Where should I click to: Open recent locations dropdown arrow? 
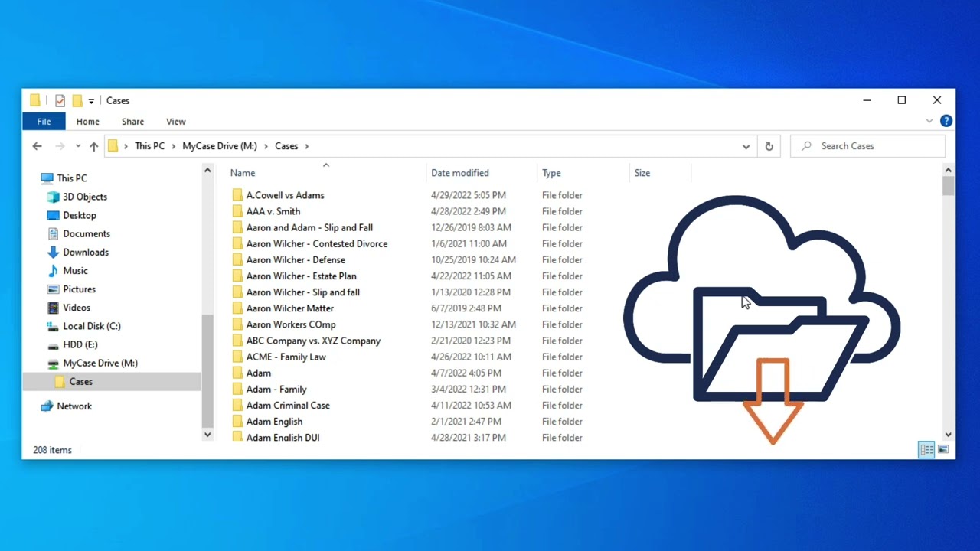coord(78,146)
